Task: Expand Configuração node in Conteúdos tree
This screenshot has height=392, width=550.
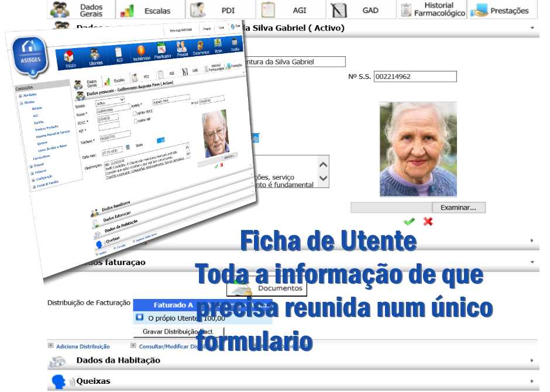Action: pos(33,180)
